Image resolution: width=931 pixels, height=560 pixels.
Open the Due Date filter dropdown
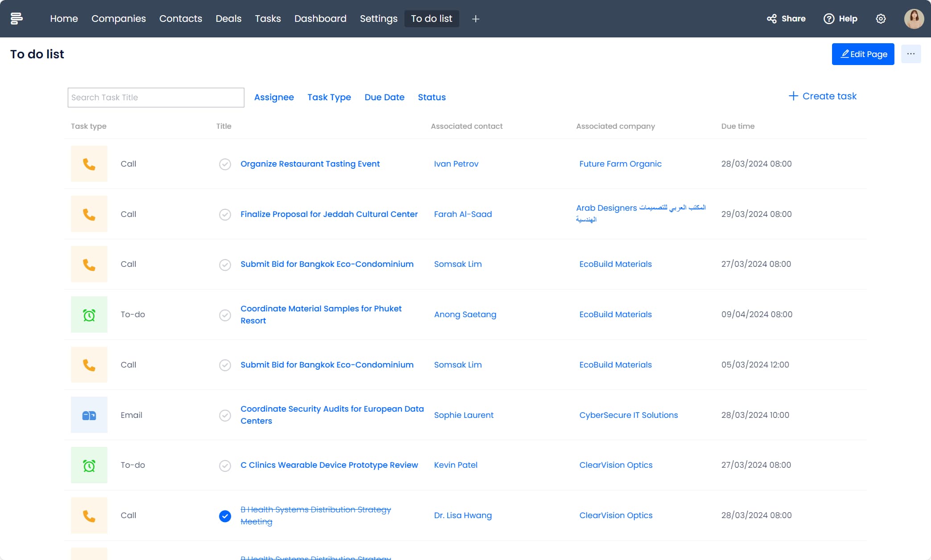(384, 97)
